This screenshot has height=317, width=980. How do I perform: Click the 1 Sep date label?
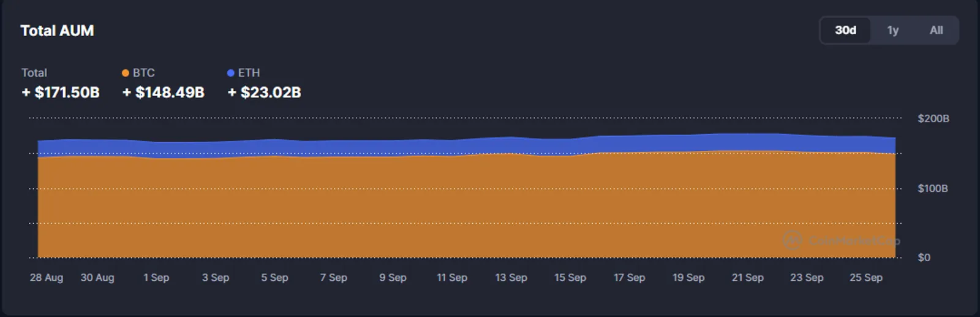(156, 278)
